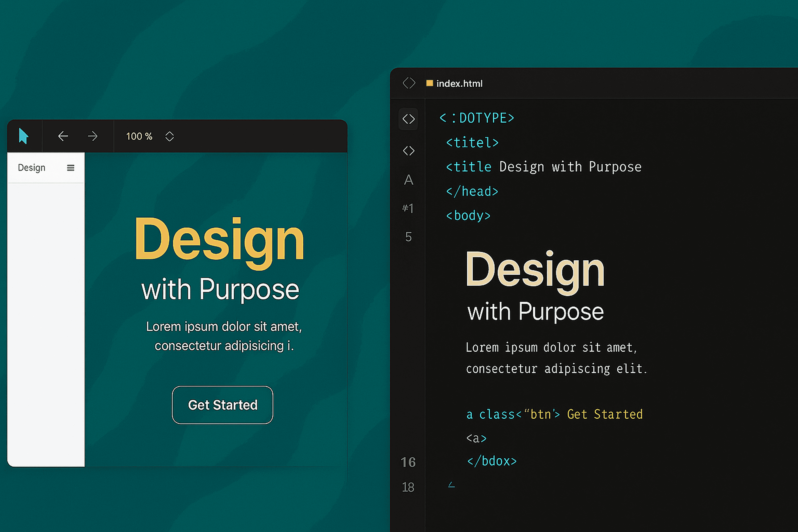Viewport: 798px width, 532px height.
Task: Click the Get Started button in preview
Action: (x=223, y=405)
